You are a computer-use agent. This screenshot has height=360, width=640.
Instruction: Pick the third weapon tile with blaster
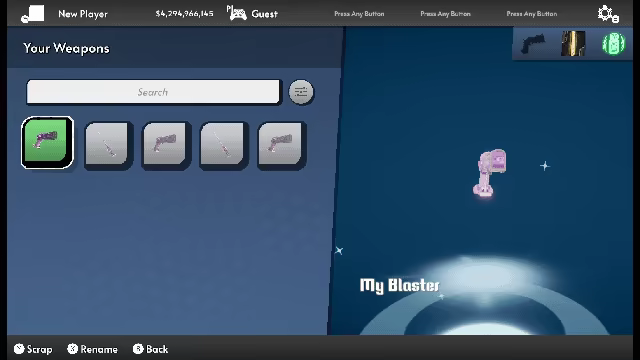point(165,145)
